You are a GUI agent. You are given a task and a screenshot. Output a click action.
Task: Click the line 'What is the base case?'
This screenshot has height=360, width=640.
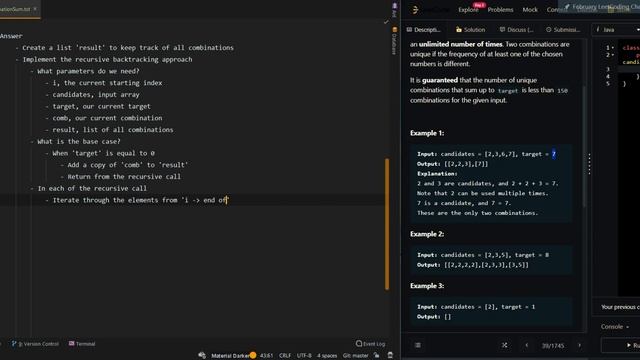coord(79,142)
